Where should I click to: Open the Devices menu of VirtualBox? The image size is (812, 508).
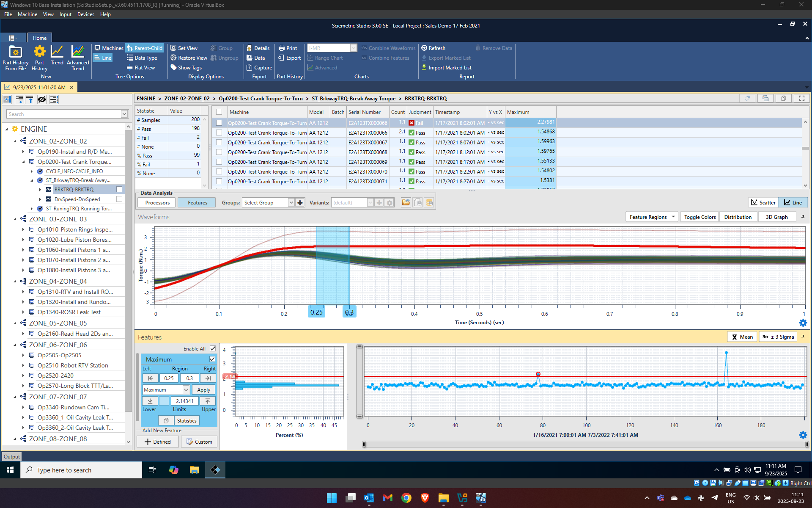(85, 14)
